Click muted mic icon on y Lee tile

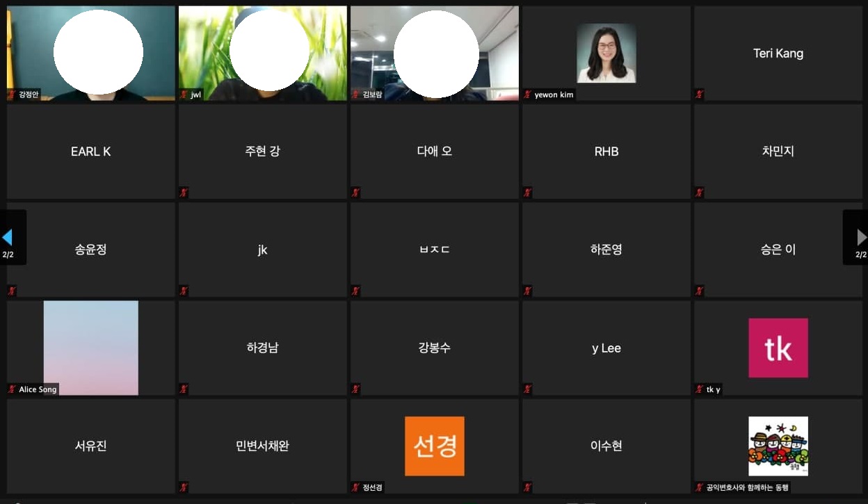coord(528,389)
